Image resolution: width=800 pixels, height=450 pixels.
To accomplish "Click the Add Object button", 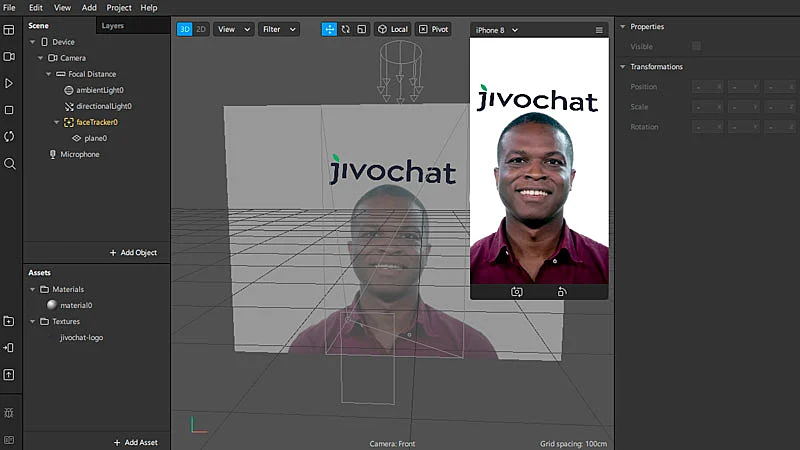I will pos(133,253).
